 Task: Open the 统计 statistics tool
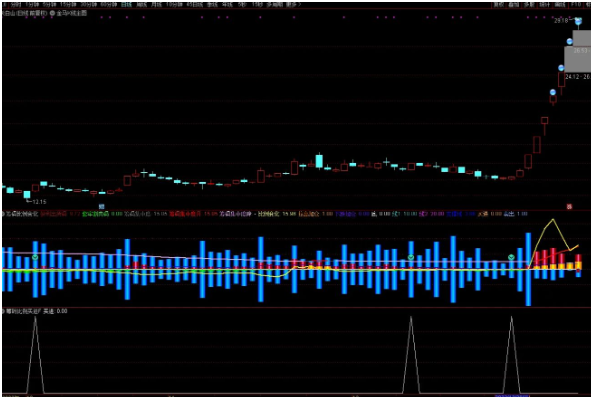click(544, 5)
